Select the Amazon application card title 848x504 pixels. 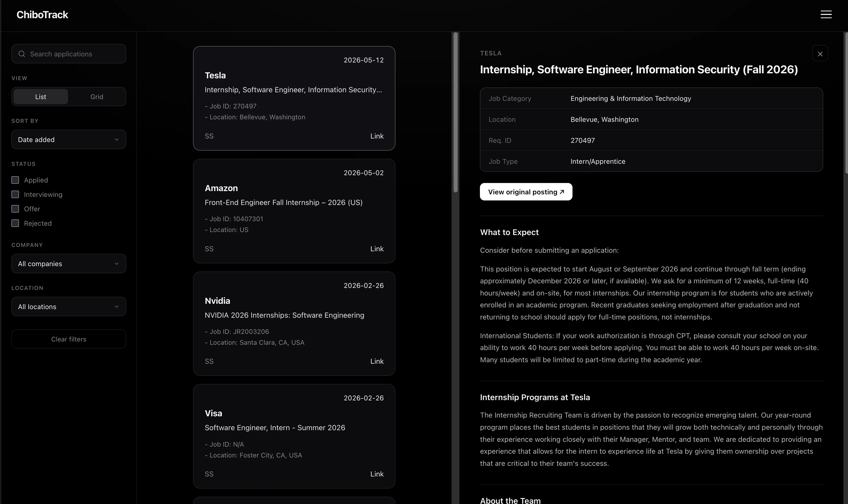pos(221,188)
